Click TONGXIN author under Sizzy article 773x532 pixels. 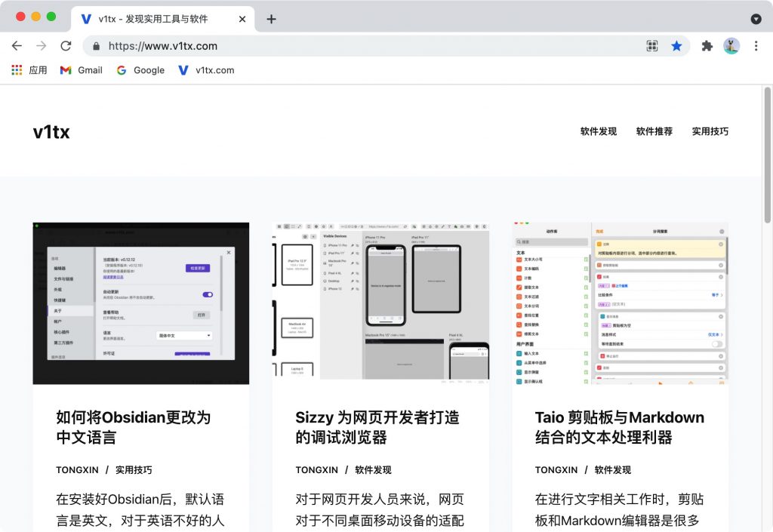(316, 470)
